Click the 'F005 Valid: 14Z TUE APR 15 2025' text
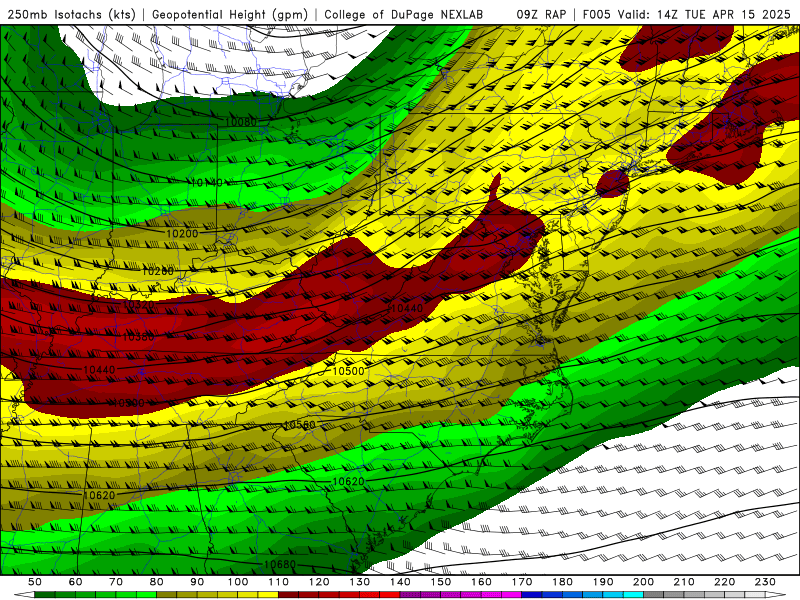 (x=687, y=15)
